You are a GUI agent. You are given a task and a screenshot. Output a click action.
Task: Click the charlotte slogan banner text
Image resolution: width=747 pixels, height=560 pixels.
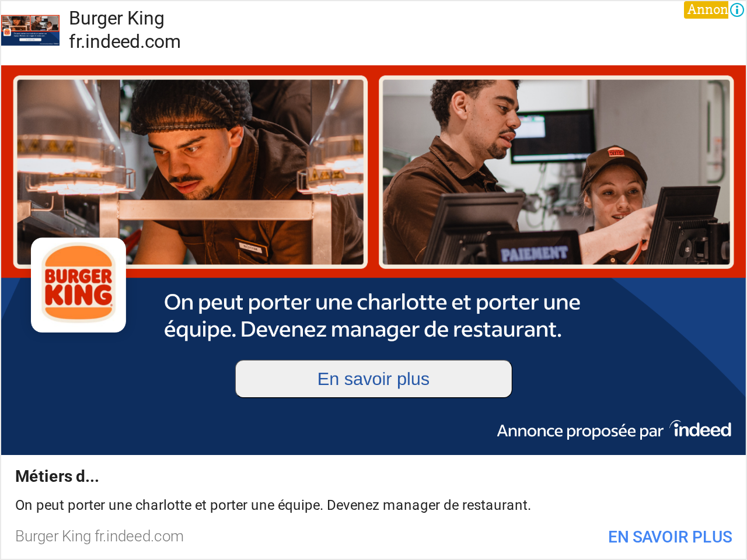coord(372,316)
